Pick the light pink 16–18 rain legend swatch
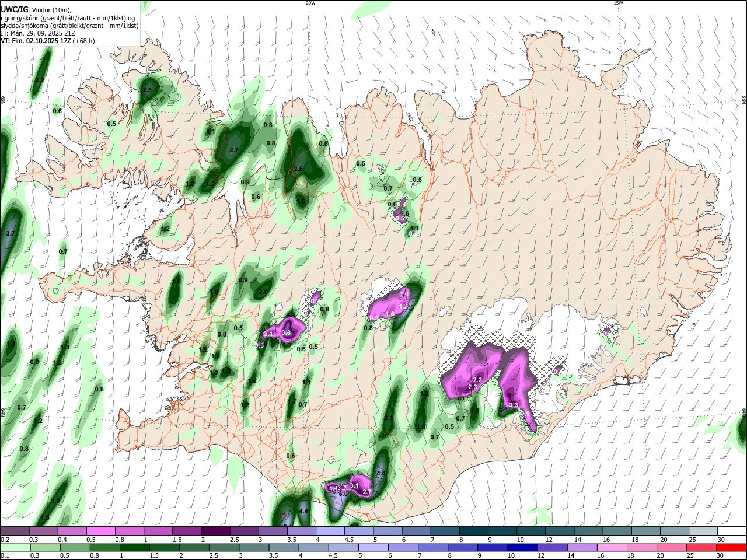The height and width of the screenshot is (560, 747). point(613,548)
